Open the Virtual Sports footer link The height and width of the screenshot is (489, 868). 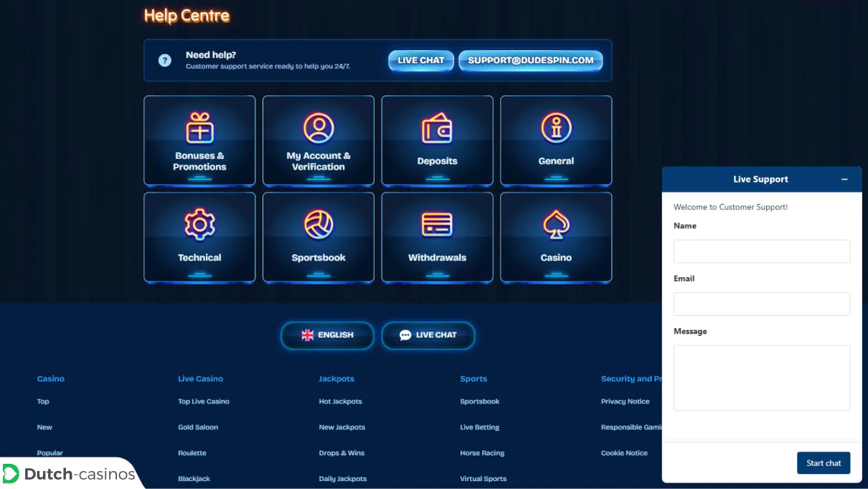coord(483,479)
